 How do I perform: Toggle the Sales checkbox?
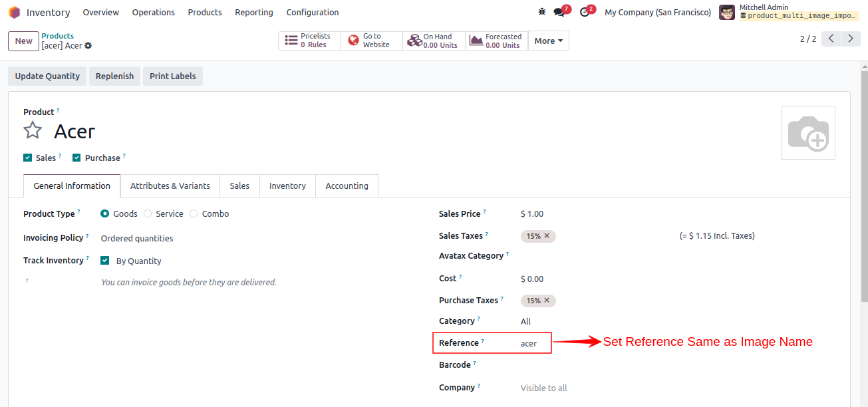click(x=27, y=158)
